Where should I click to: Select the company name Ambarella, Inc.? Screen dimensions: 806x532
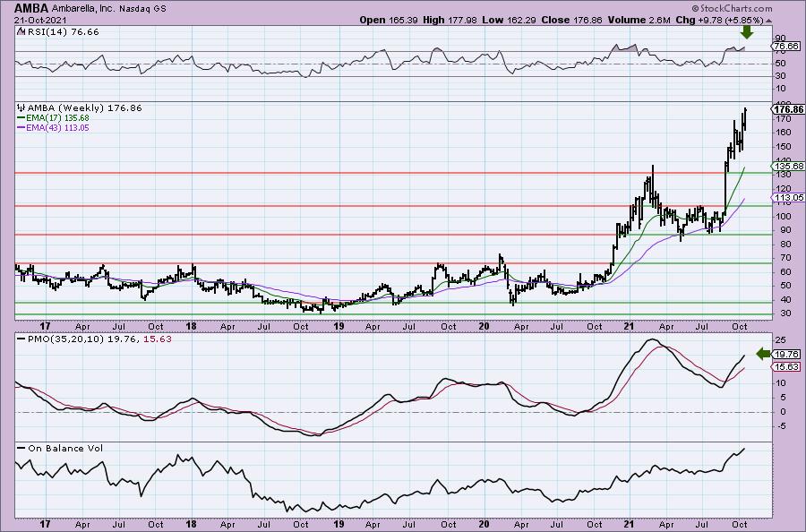click(x=83, y=9)
